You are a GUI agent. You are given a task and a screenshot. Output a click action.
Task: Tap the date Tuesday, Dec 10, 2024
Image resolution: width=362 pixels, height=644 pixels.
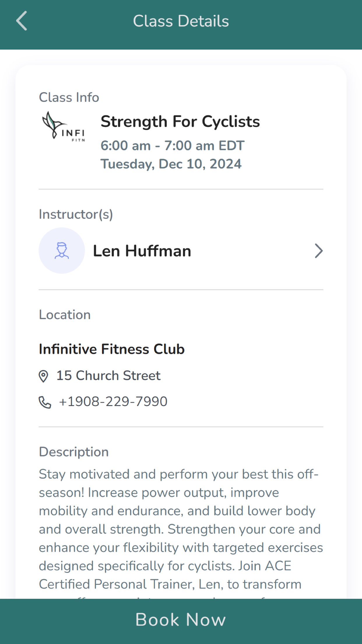click(x=171, y=164)
